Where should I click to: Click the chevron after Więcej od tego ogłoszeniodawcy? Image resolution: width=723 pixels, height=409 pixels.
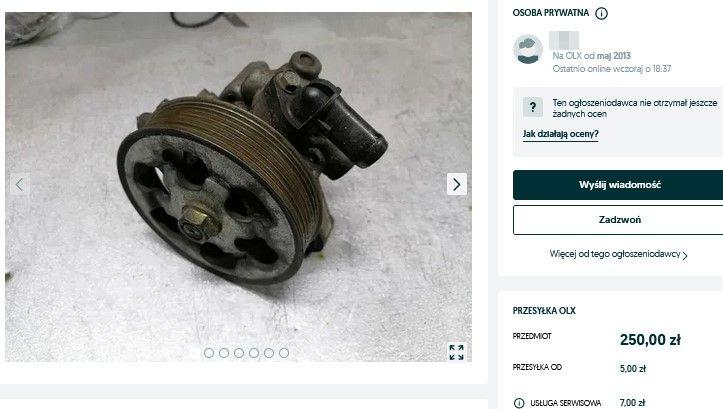(x=685, y=255)
